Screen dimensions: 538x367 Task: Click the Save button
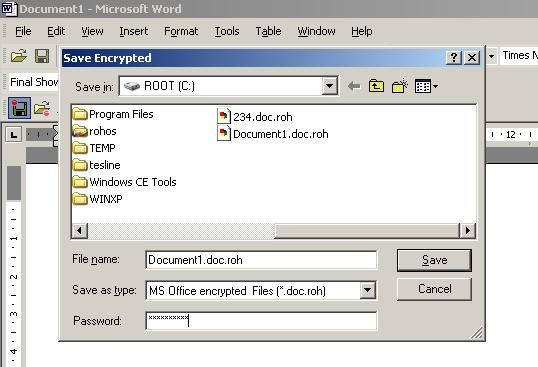434,260
